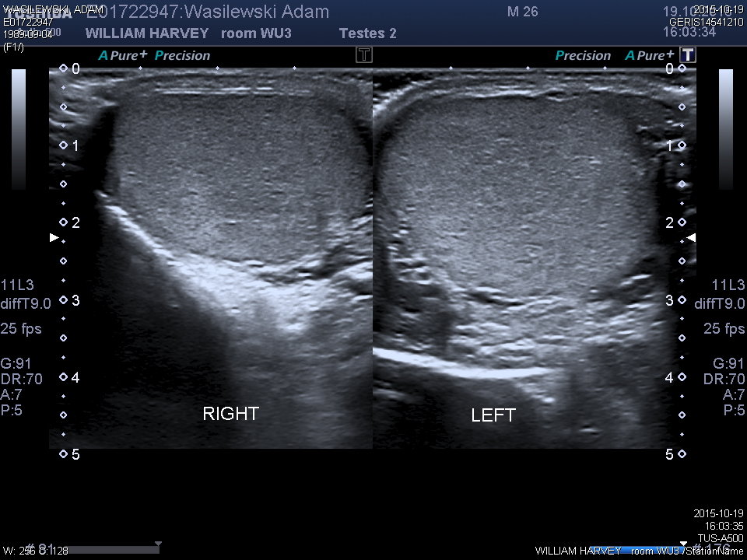Viewport: 747px width, 560px height.
Task: Click '25 fps' on the left side
Action: click(21, 328)
